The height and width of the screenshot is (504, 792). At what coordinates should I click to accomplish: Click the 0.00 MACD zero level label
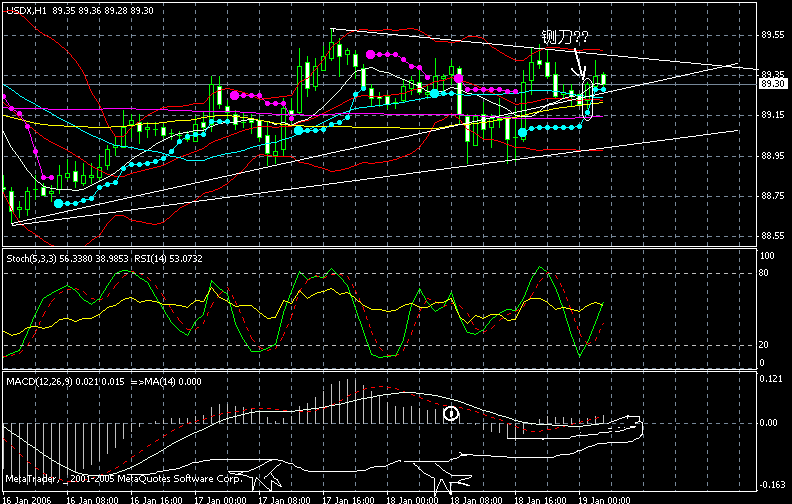[x=768, y=423]
